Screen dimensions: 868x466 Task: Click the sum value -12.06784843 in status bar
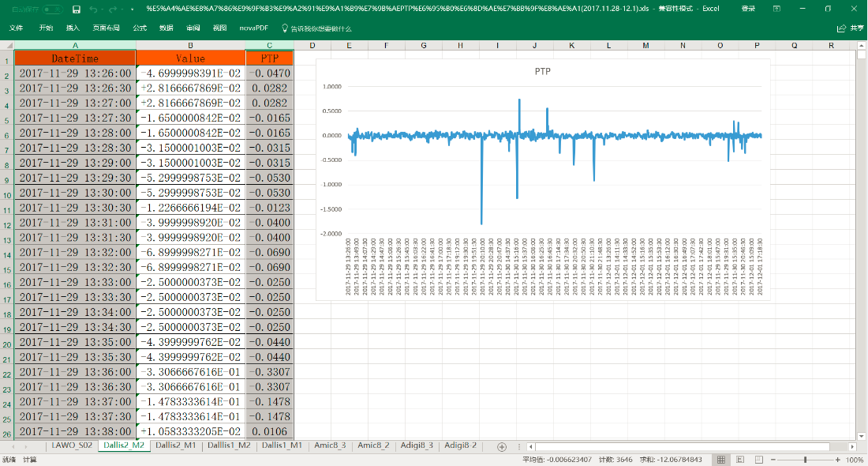tap(671, 460)
